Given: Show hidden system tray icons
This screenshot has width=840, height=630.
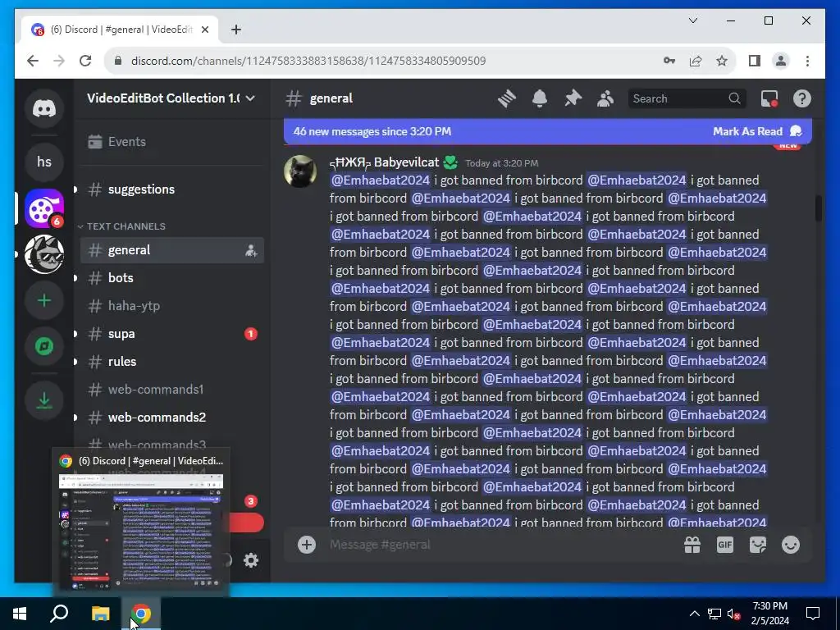Looking at the screenshot, I should pyautogui.click(x=694, y=614).
